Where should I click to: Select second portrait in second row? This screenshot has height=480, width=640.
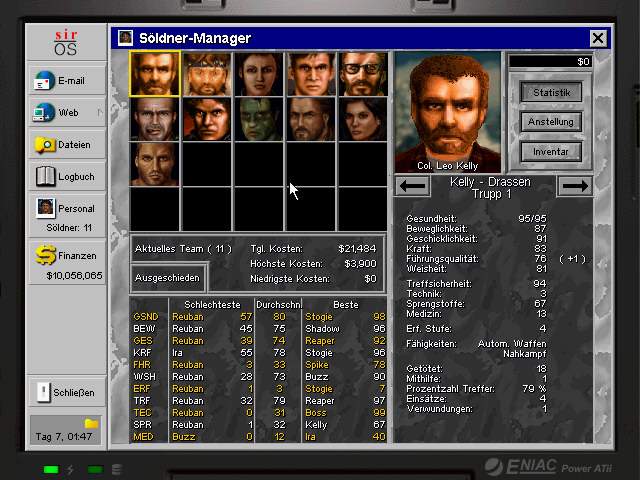[207, 119]
